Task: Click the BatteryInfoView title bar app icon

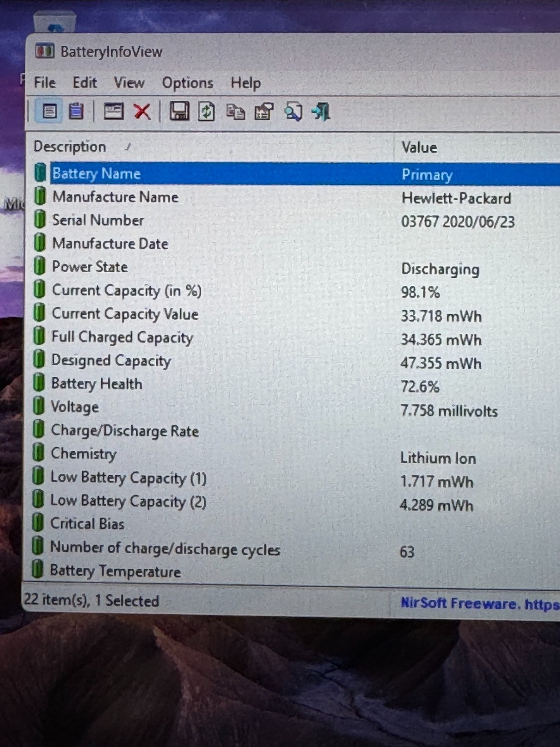Action: (x=45, y=50)
